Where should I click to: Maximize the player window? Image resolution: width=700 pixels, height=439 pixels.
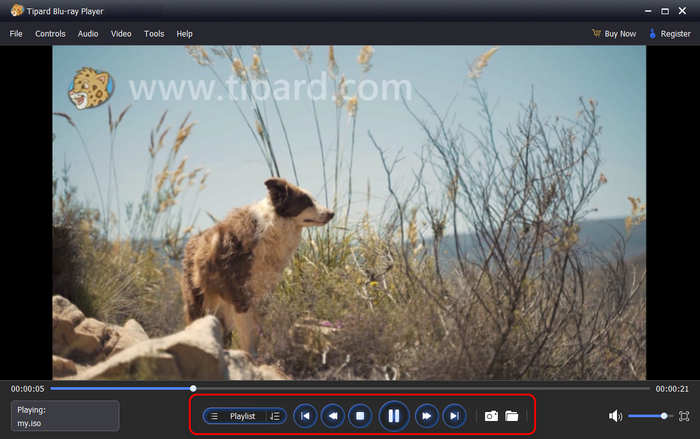tap(665, 11)
